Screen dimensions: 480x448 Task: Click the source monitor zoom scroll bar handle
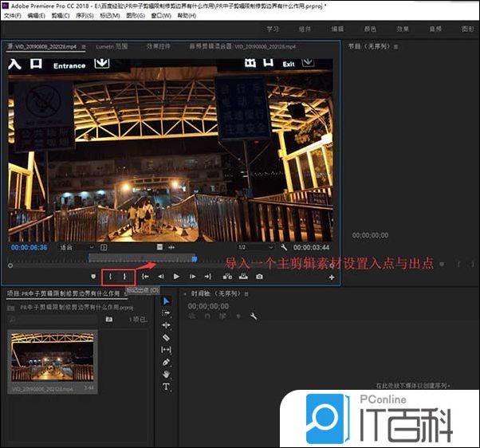(x=10, y=265)
